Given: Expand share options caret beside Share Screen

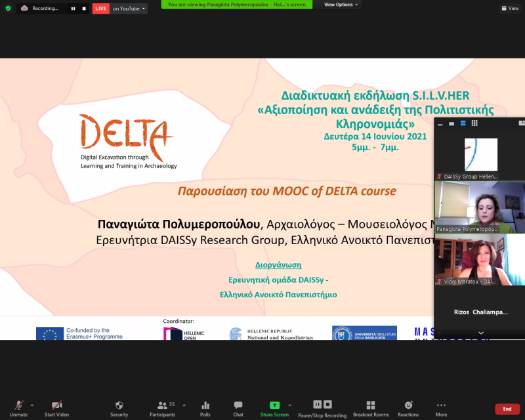Looking at the screenshot, I should [x=290, y=406].
